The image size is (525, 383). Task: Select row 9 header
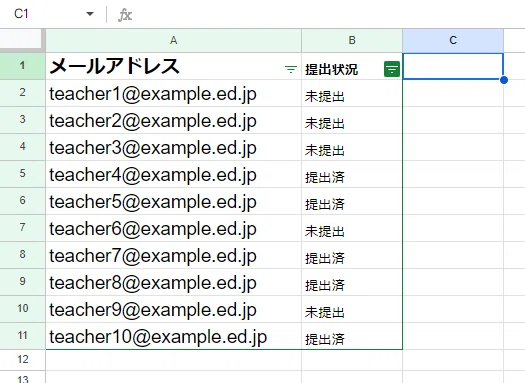click(x=22, y=282)
